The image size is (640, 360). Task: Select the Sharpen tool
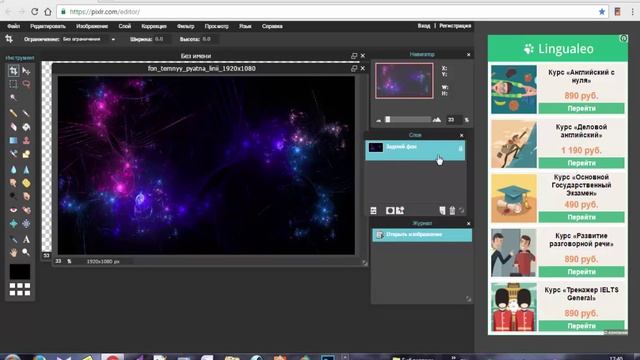click(x=26, y=169)
